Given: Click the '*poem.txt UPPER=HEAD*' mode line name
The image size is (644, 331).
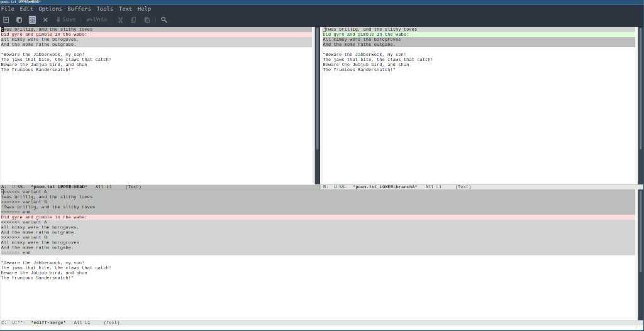Looking at the screenshot, I should click(59, 187).
